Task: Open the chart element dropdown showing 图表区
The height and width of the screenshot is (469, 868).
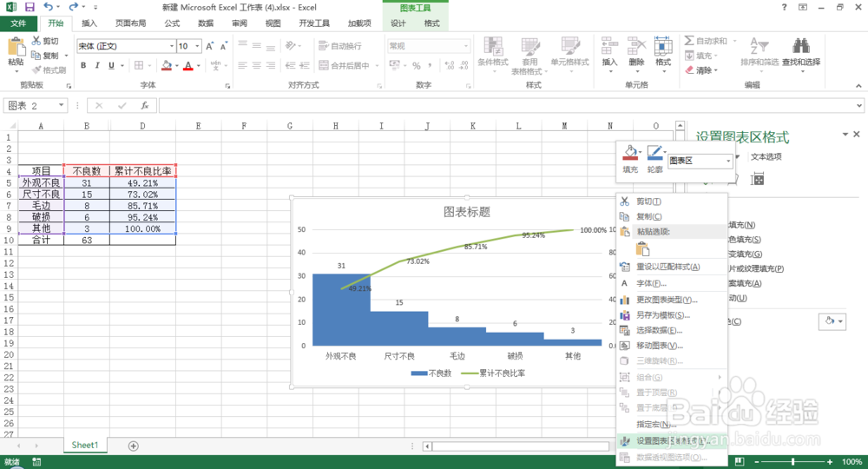Action: [x=728, y=162]
